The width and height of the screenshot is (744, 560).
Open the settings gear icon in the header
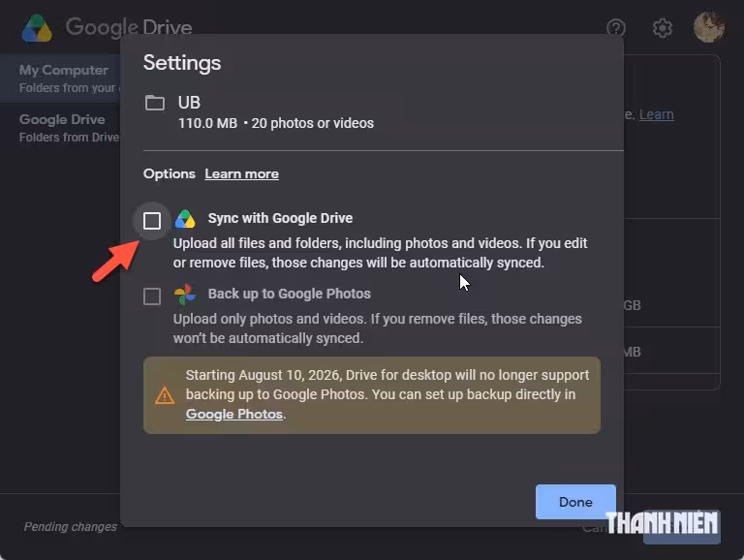click(663, 28)
